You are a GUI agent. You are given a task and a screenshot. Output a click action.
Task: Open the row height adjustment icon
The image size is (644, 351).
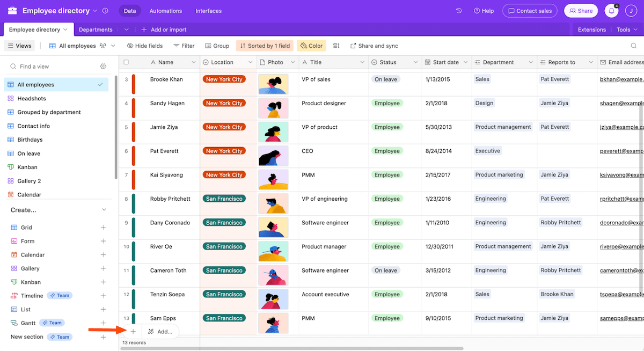pyautogui.click(x=336, y=46)
